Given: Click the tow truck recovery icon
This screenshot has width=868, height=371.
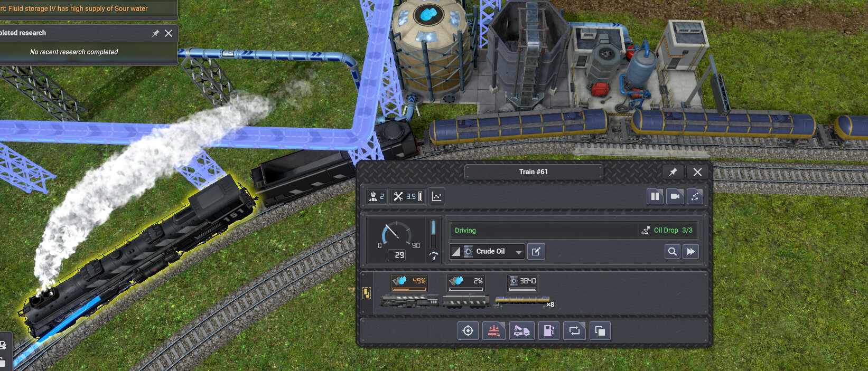Looking at the screenshot, I should coord(521,331).
